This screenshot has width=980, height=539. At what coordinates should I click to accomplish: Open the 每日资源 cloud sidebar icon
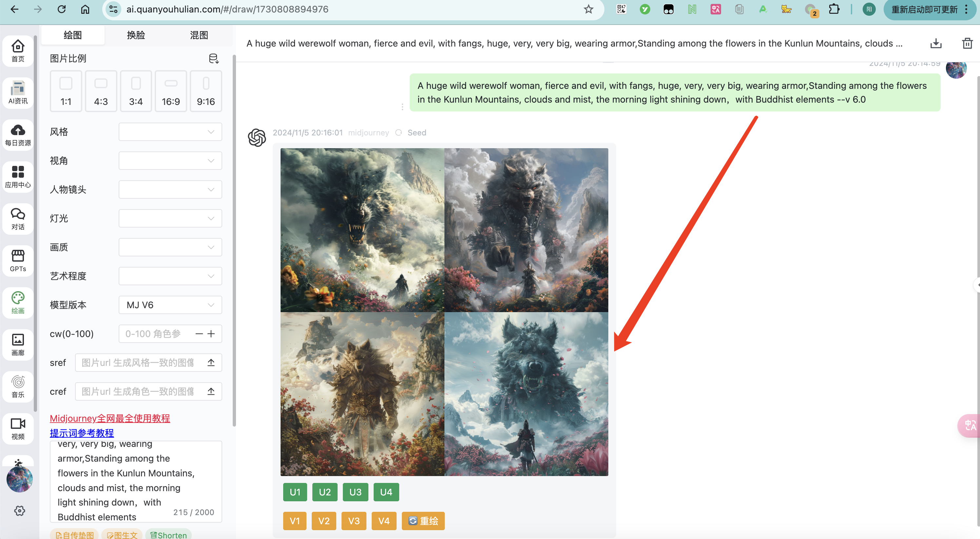(x=18, y=135)
